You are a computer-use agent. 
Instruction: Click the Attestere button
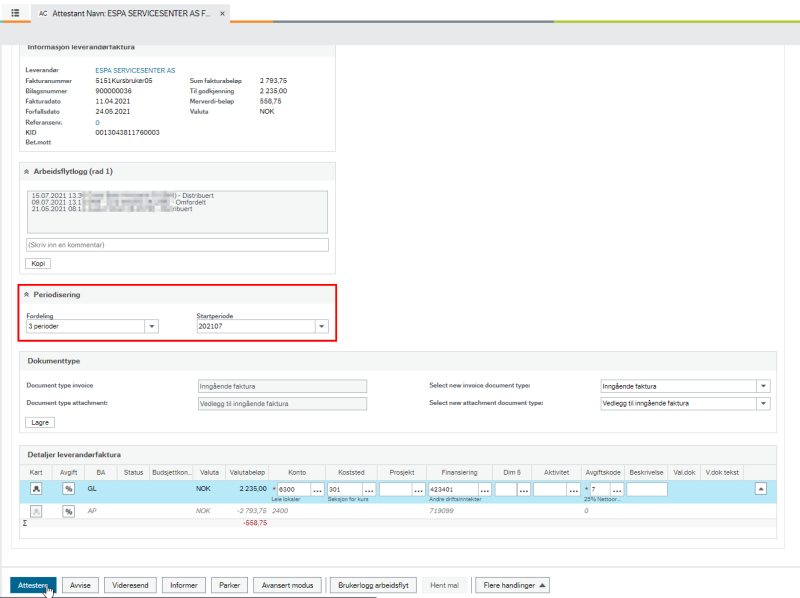(33, 585)
